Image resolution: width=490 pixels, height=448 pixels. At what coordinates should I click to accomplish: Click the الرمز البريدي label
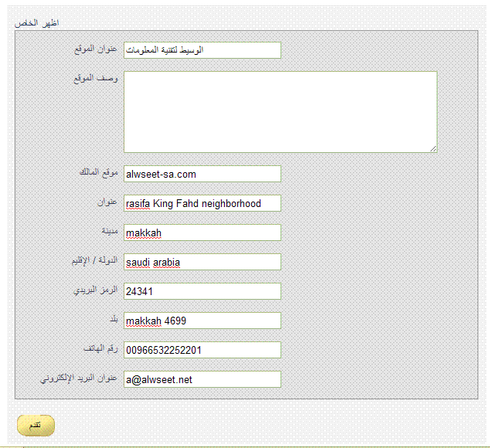[96, 290]
